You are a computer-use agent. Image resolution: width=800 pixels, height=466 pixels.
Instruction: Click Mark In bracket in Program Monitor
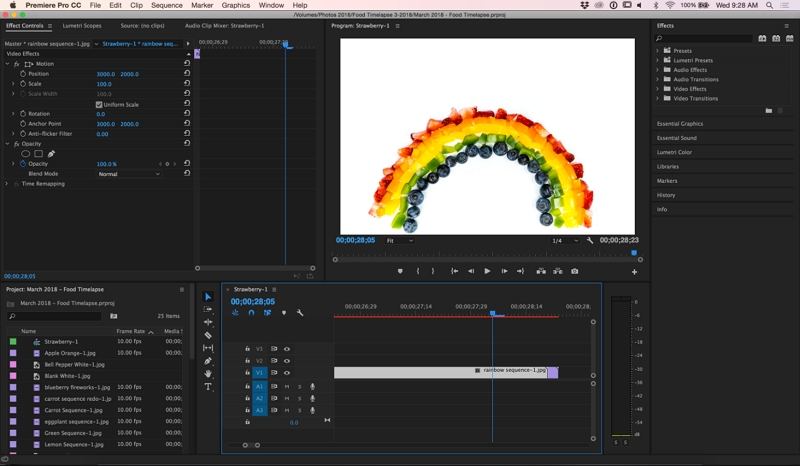coord(418,272)
